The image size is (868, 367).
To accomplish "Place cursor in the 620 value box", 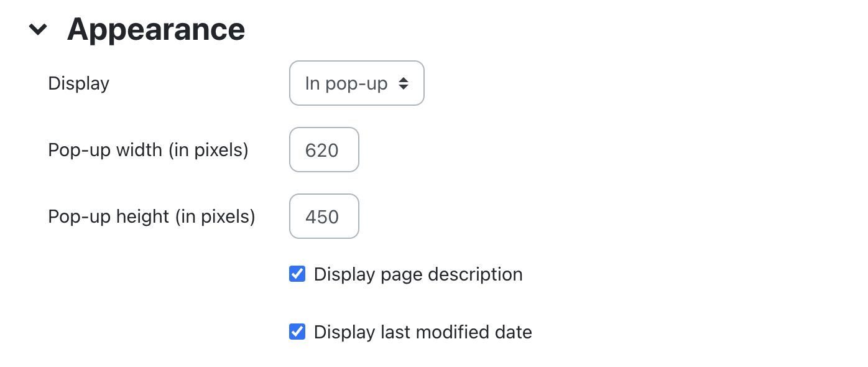I will point(324,150).
